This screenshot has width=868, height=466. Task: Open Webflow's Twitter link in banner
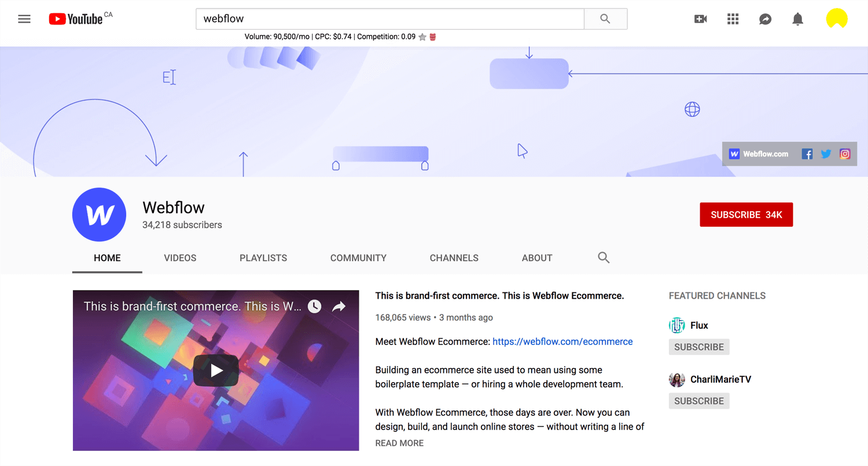pos(826,154)
